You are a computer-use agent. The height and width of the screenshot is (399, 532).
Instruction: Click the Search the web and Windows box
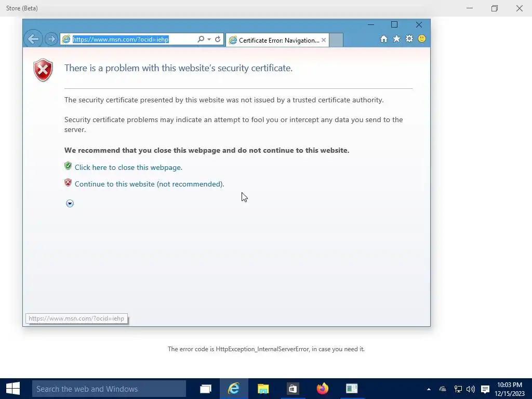pos(109,389)
